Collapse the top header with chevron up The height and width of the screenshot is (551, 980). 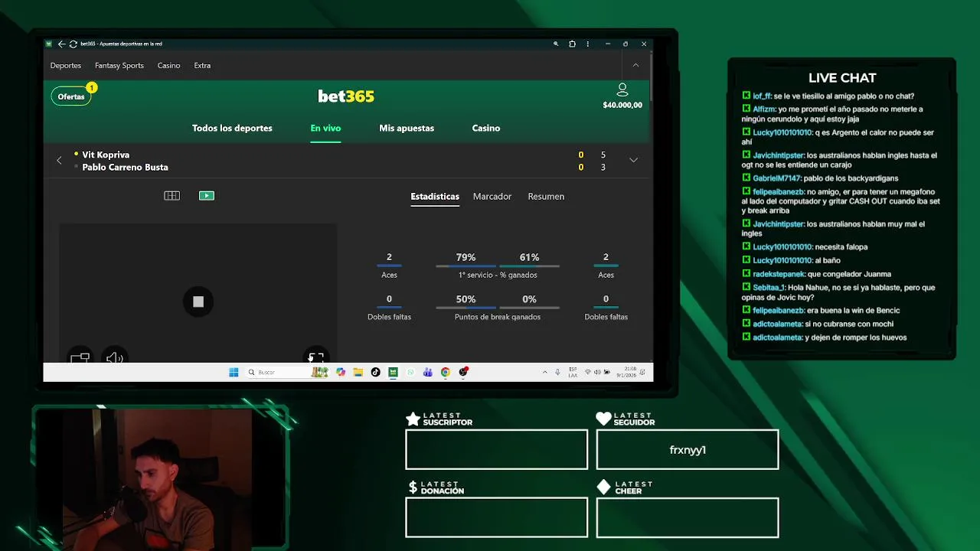pos(635,65)
